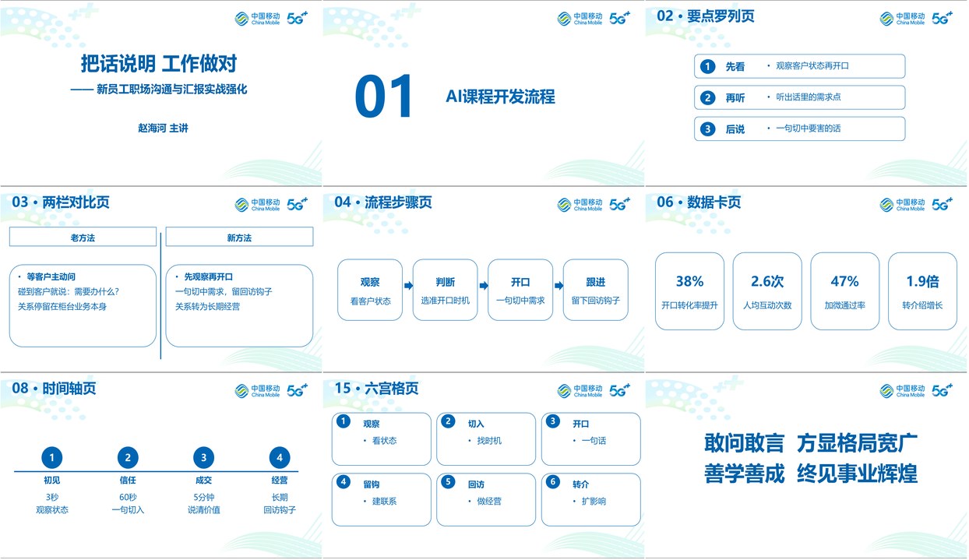The image size is (969, 560).
Task: Click the slide heading 08 · 时间轴页
Action: [54, 389]
